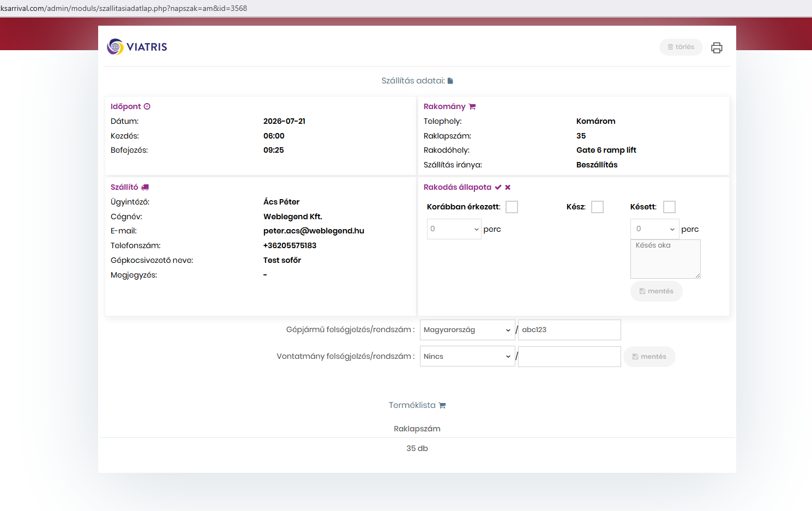Image resolution: width=812 pixels, height=511 pixels.
Task: Click the phone number +36205575183
Action: pyautogui.click(x=290, y=245)
